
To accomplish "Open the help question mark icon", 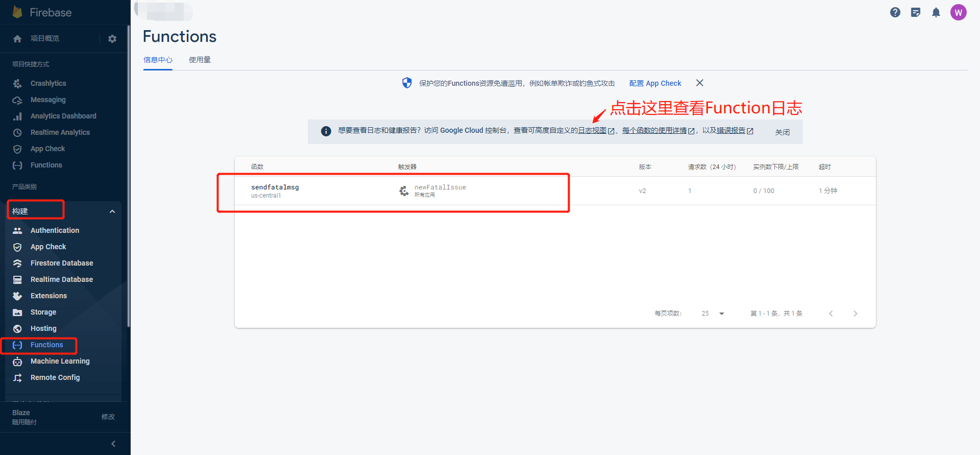I will (895, 12).
